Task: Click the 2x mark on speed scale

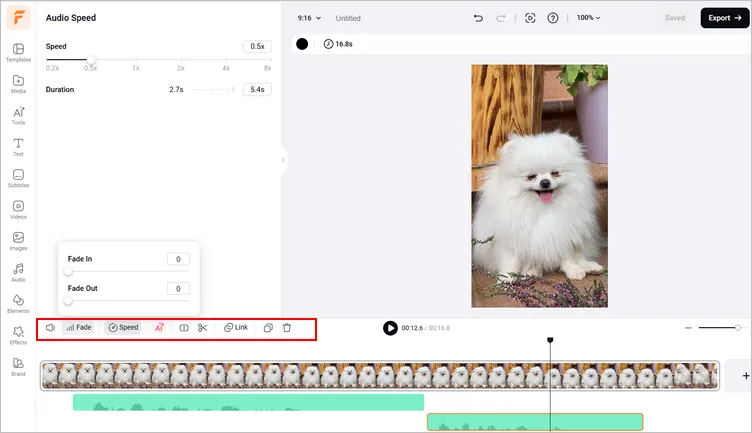Action: click(x=180, y=68)
